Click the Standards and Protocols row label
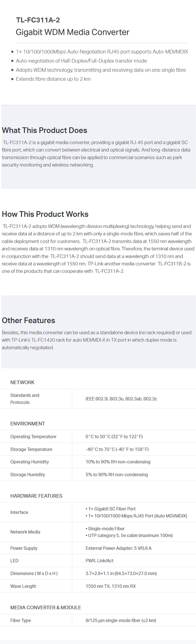 click(25, 399)
